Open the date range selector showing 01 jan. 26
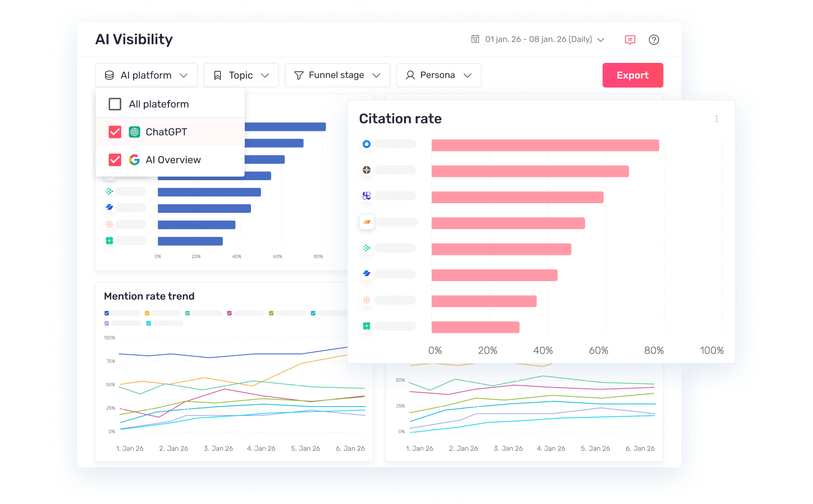This screenshot has height=504, width=813. [536, 39]
